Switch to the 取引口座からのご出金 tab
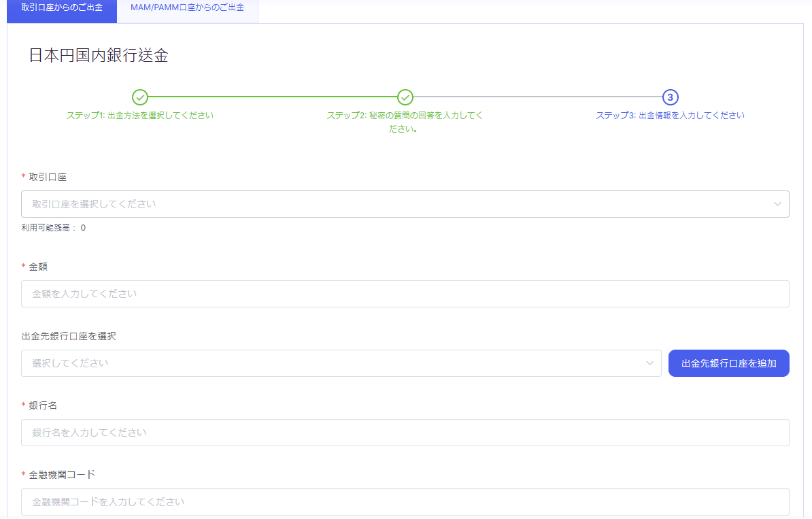 62,7
